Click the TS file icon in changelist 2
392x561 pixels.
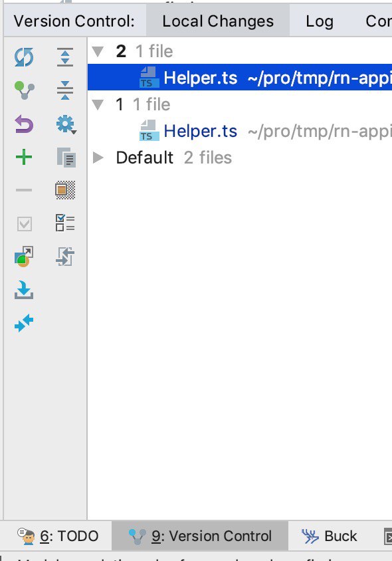click(x=149, y=77)
